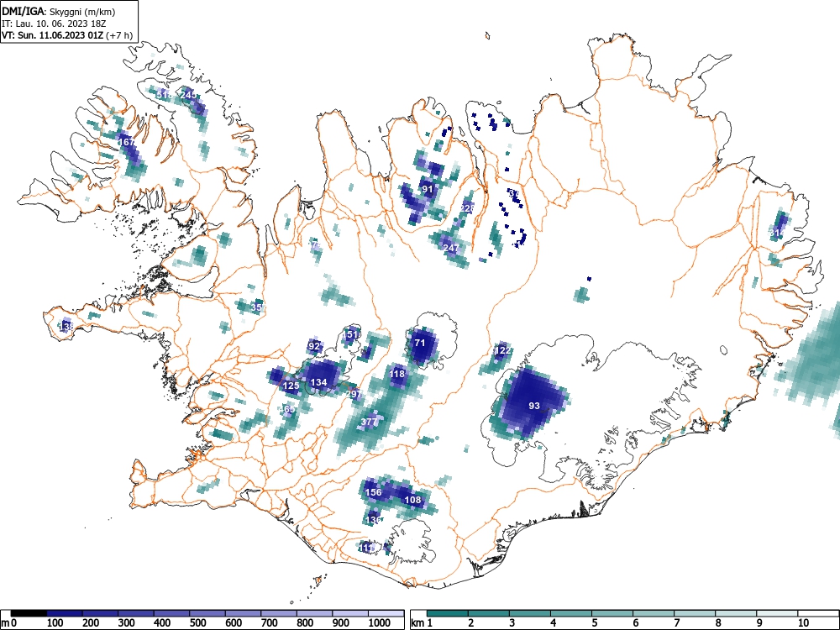The image size is (840, 630).
Task: Click the 'm 0' label in the legend
Action: tap(8, 623)
